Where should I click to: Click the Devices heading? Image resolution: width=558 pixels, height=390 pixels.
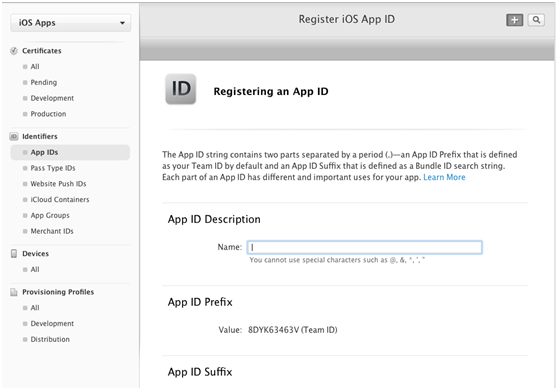(x=35, y=253)
